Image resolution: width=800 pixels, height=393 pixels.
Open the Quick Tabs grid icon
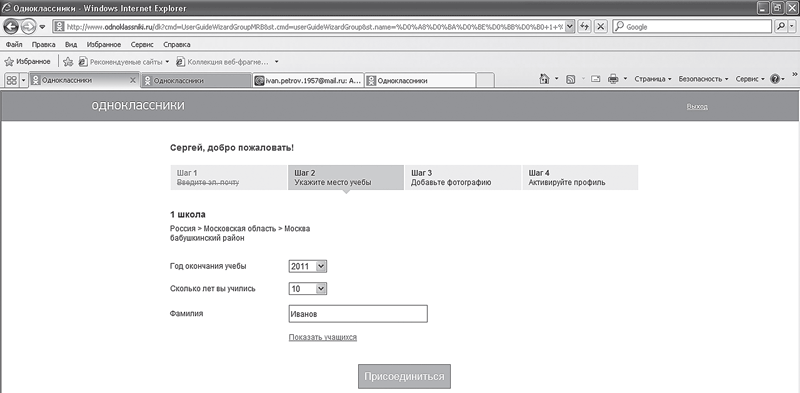[11, 80]
